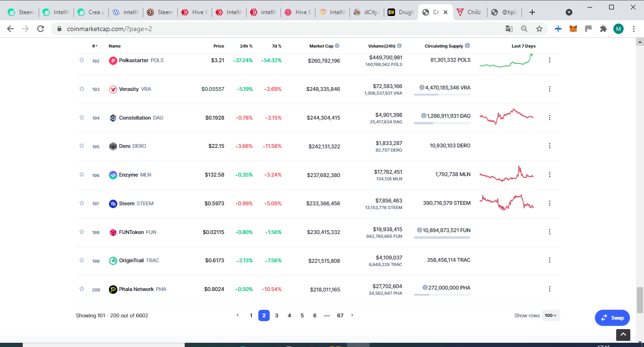This screenshot has width=644, height=347.
Task: Click info icon beside DAG circulating supply
Action: [424, 116]
